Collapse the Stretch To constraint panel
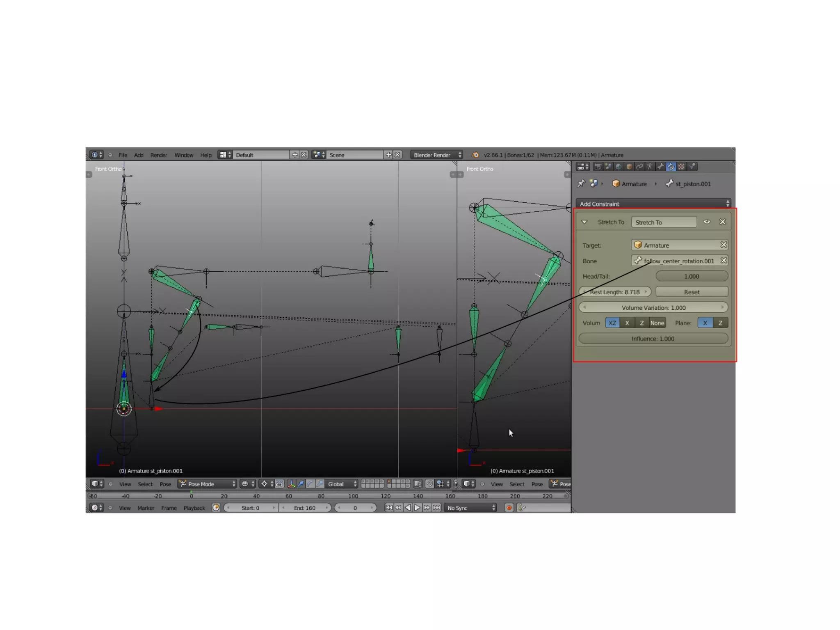 click(x=584, y=222)
